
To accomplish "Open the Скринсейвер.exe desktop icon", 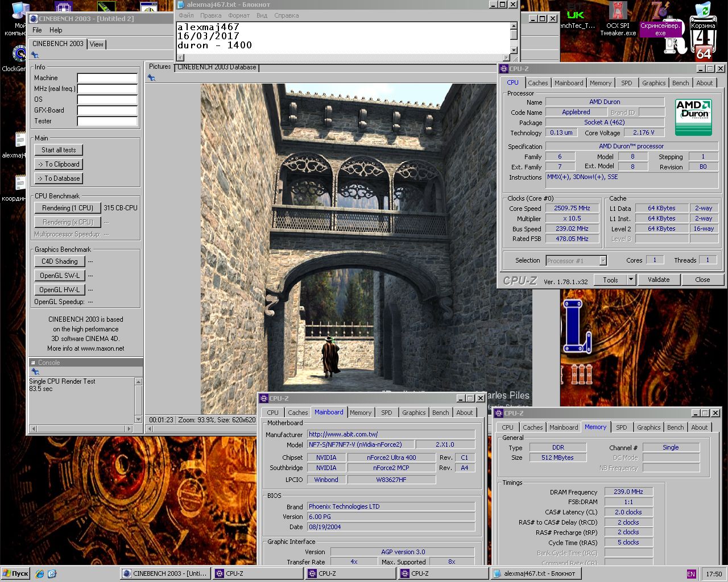I will coord(660,20).
